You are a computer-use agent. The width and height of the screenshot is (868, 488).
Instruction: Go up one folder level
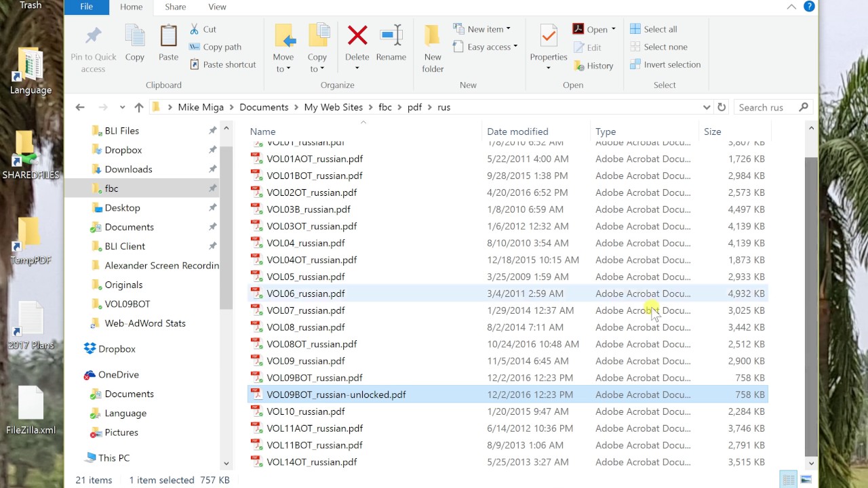point(139,107)
